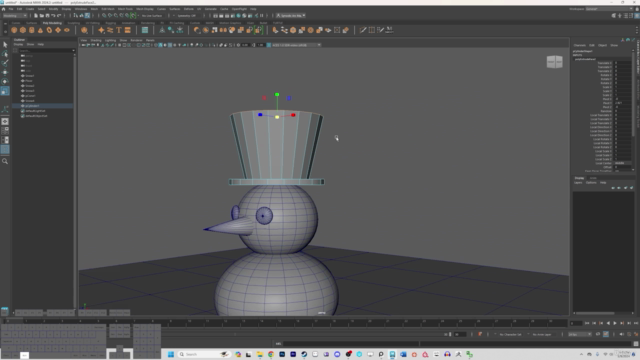The width and height of the screenshot is (640, 360).
Task: Click the MEL command line input
Action: [351, 344]
